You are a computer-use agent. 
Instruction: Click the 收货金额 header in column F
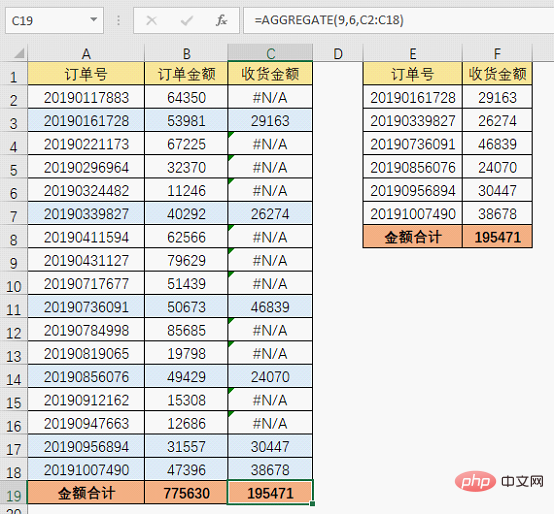coord(497,74)
